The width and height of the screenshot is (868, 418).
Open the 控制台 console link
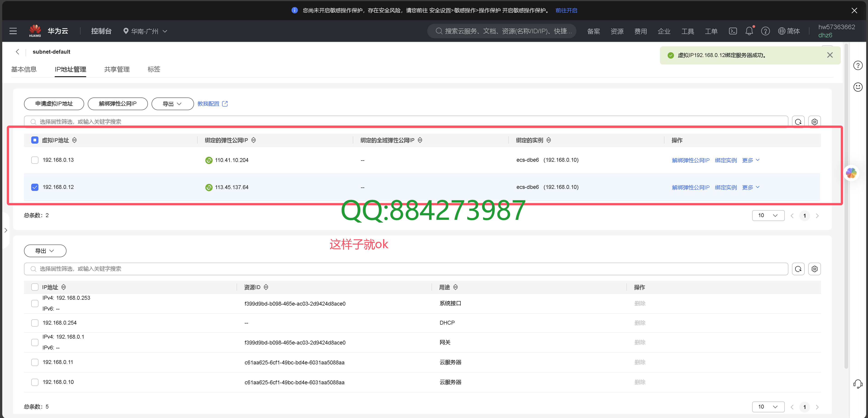coord(101,31)
